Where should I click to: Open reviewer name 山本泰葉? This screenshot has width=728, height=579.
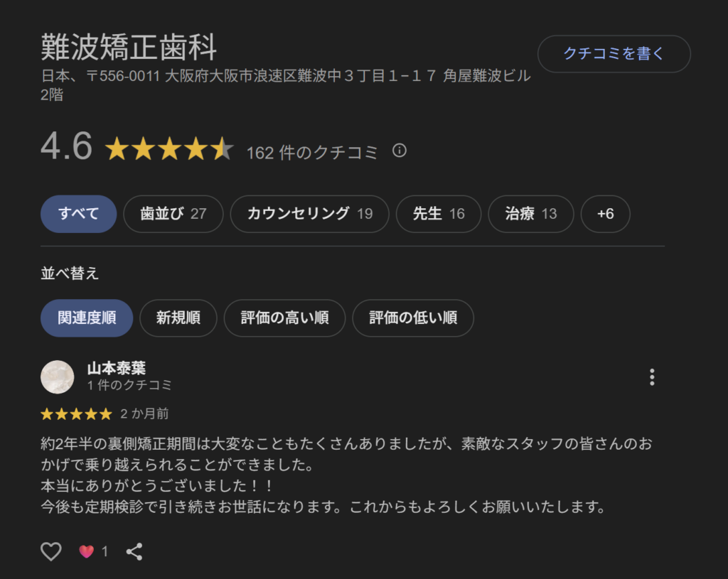[x=116, y=368]
